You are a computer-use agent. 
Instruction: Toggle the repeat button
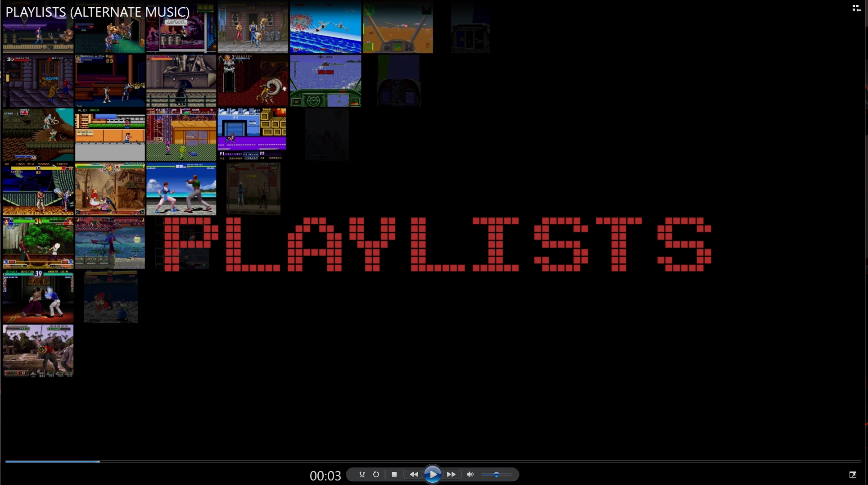coord(376,474)
